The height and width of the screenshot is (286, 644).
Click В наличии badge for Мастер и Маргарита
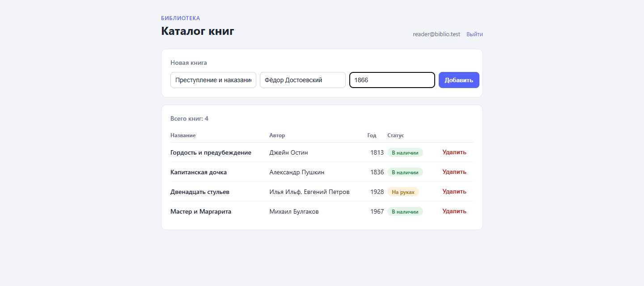(x=405, y=212)
